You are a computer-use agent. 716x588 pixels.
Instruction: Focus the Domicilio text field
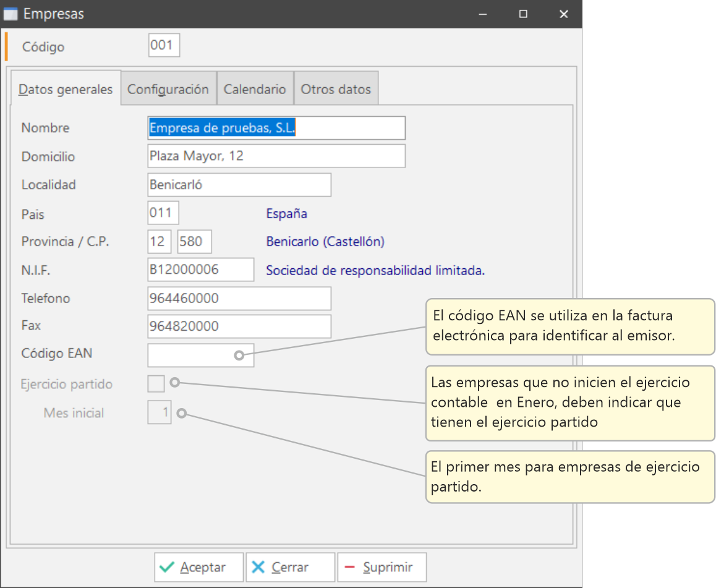[276, 156]
